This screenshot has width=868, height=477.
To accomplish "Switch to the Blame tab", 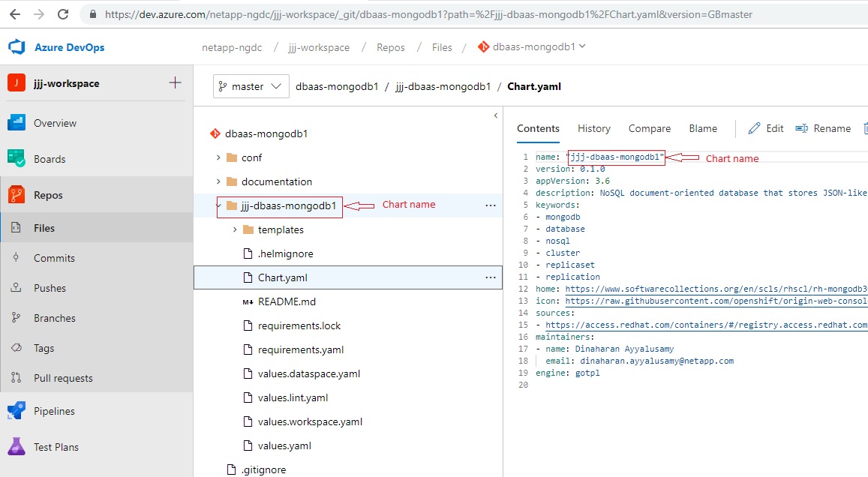I will 702,128.
